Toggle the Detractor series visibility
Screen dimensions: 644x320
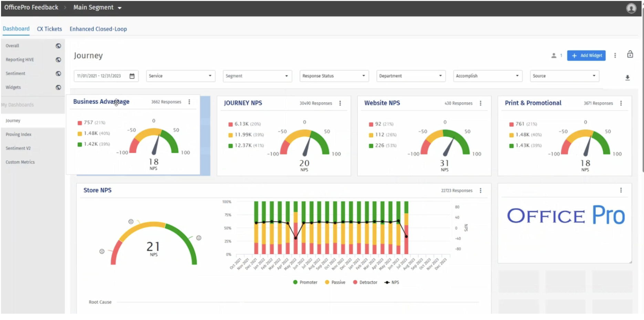click(x=364, y=282)
